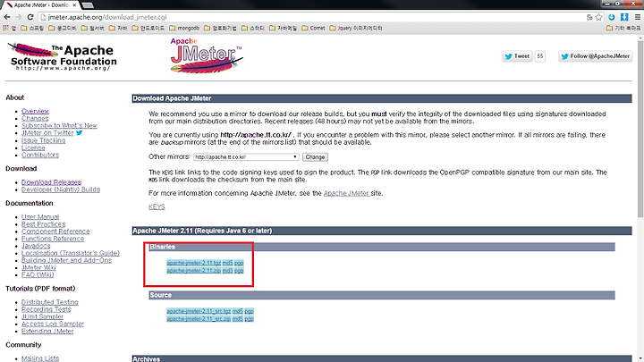This screenshot has height=362, width=644.
Task: Click the address bar URL field
Action: (312, 17)
